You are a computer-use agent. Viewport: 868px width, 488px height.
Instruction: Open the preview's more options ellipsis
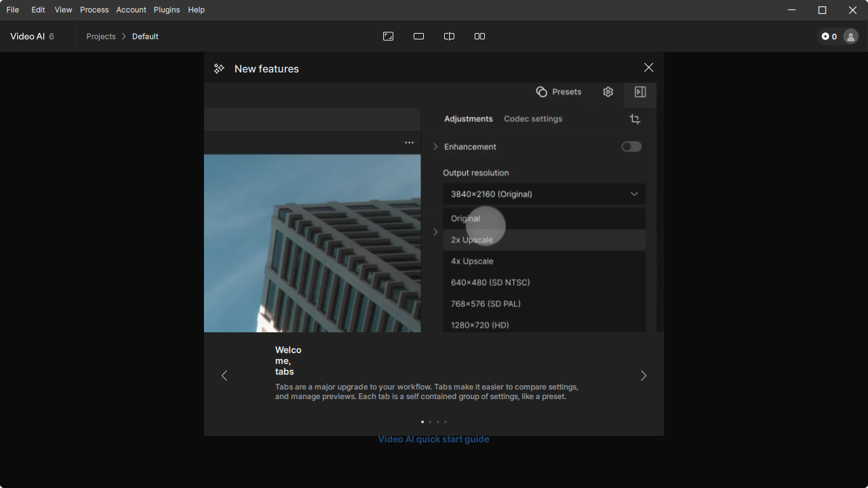[409, 142]
